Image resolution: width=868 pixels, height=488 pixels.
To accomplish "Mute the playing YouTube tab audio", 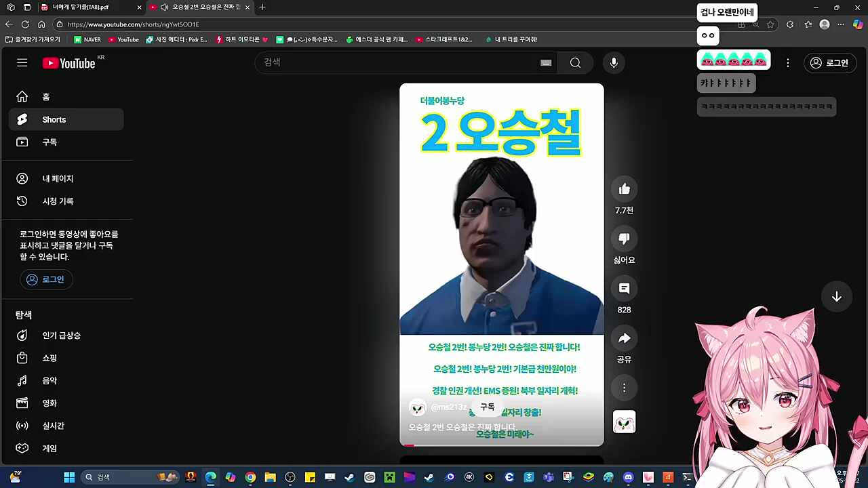I will click(164, 7).
